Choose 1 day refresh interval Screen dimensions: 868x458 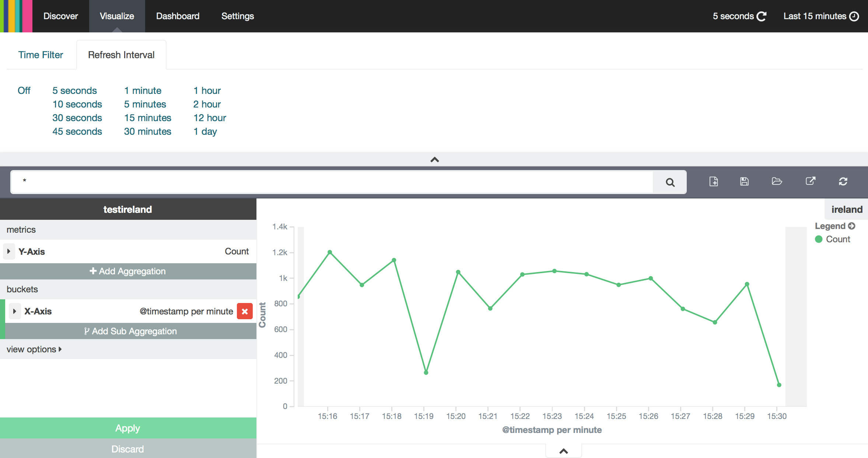pyautogui.click(x=205, y=131)
